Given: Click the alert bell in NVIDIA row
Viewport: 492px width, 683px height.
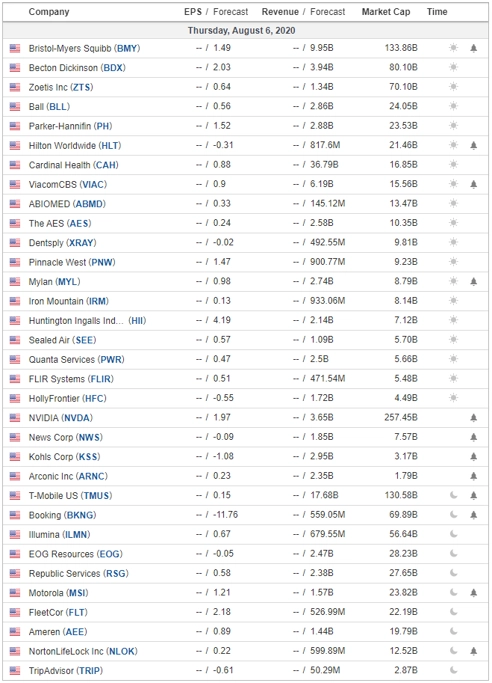Looking at the screenshot, I should click(474, 418).
